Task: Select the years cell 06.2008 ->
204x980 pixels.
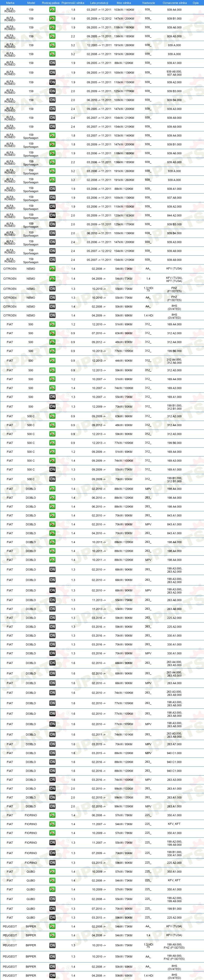Action: coord(99,815)
